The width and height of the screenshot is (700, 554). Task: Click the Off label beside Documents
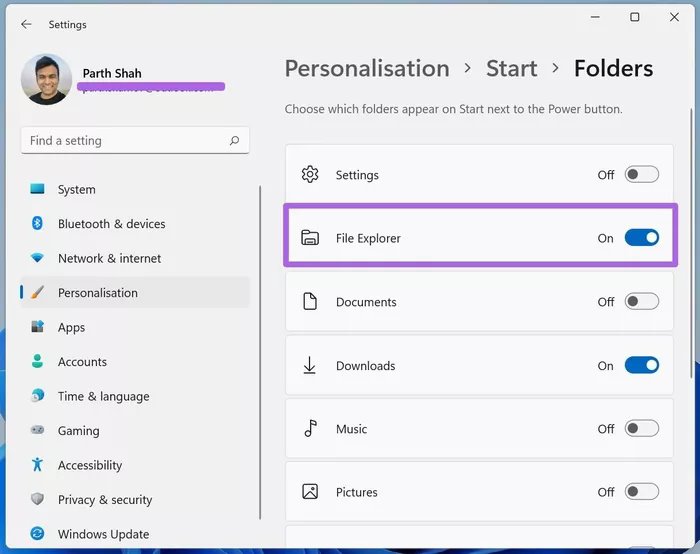tap(606, 302)
